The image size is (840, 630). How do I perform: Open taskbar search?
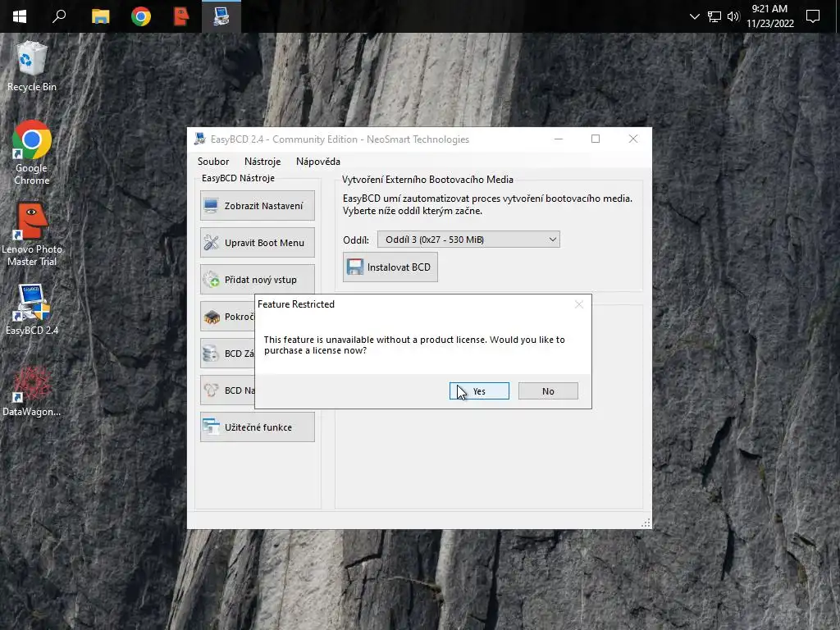(x=59, y=16)
